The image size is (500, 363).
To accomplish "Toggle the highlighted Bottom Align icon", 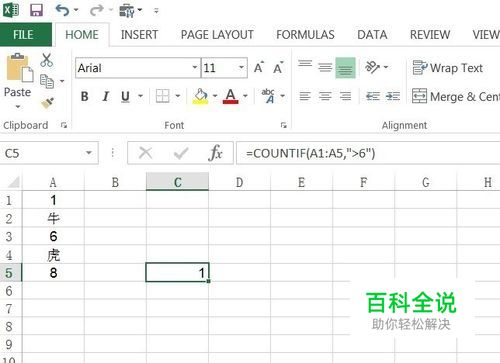I will [x=345, y=68].
